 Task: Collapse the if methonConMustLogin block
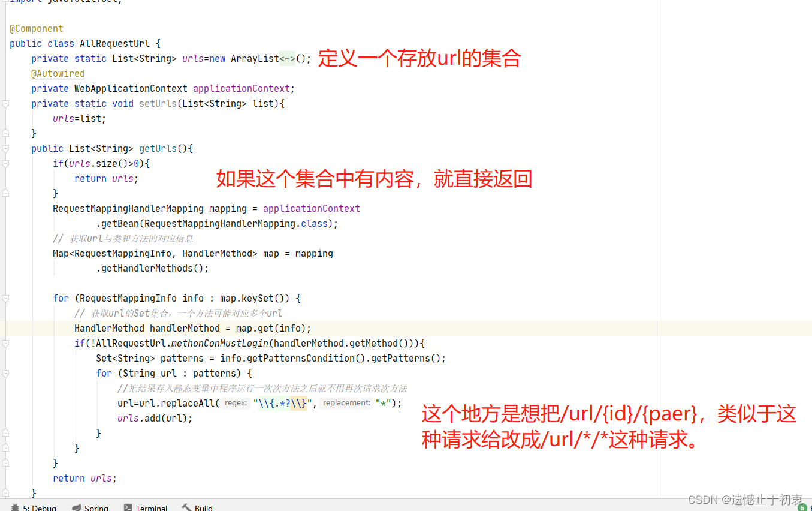pos(5,344)
